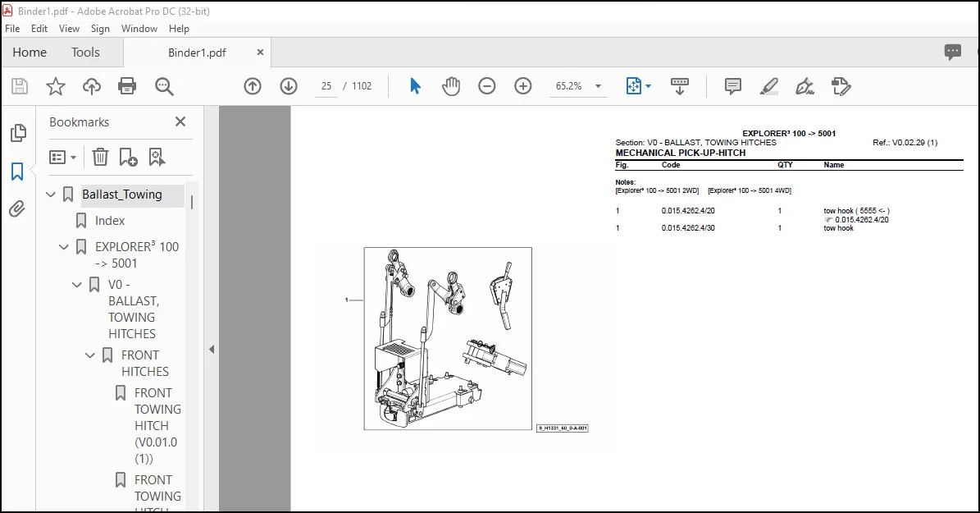Toggle the Bookmarks panel icon
Image resolution: width=980 pixels, height=513 pixels.
17,172
